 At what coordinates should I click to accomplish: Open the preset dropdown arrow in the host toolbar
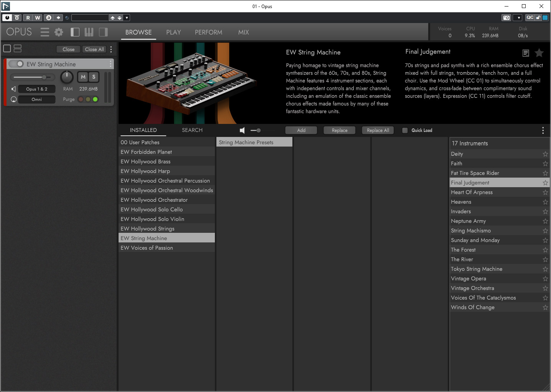[127, 18]
